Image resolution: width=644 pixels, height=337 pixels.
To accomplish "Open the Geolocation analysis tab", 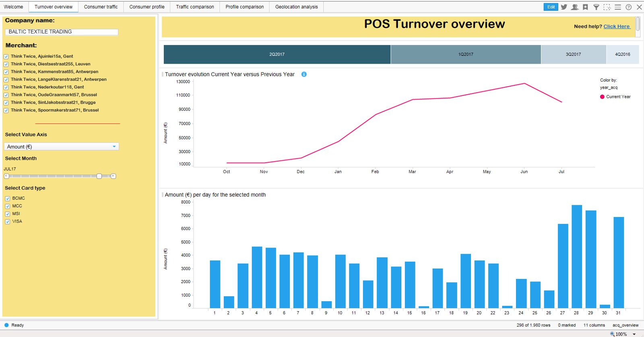I will coord(296,7).
